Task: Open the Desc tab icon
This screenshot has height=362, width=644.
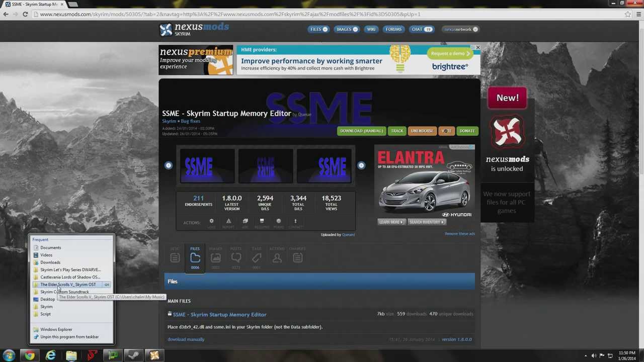Action: pos(175,258)
